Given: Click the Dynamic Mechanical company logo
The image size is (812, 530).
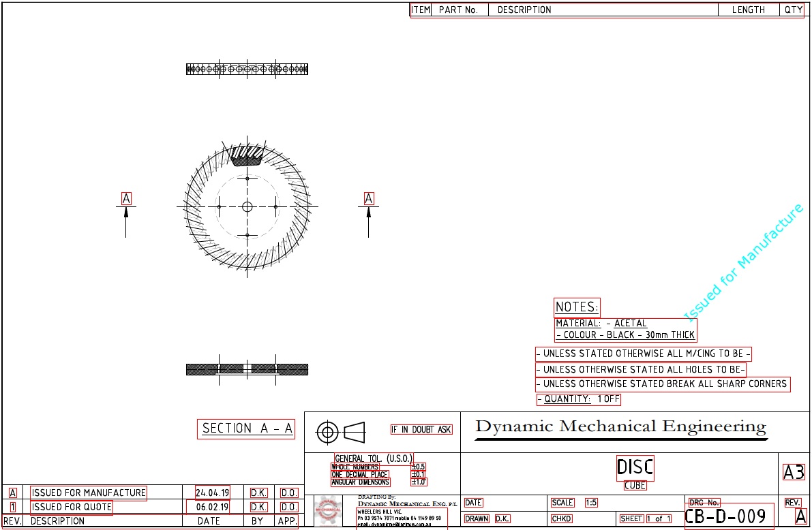Looking at the screenshot, I should pyautogui.click(x=329, y=510).
